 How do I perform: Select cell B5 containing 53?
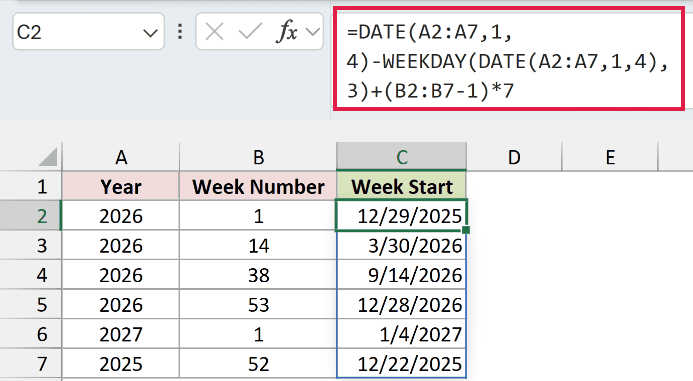258,305
